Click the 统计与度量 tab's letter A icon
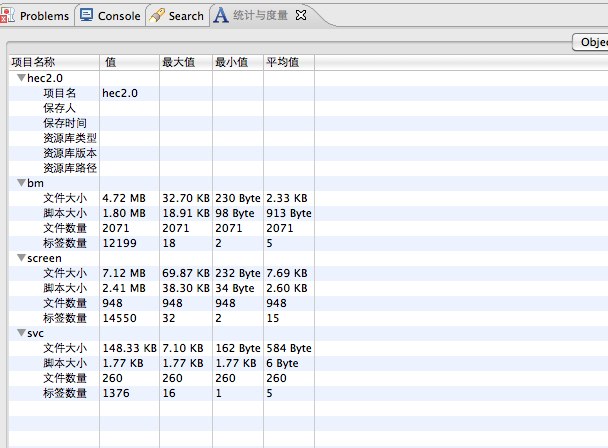Viewport: 608px width, 448px height. point(219,15)
